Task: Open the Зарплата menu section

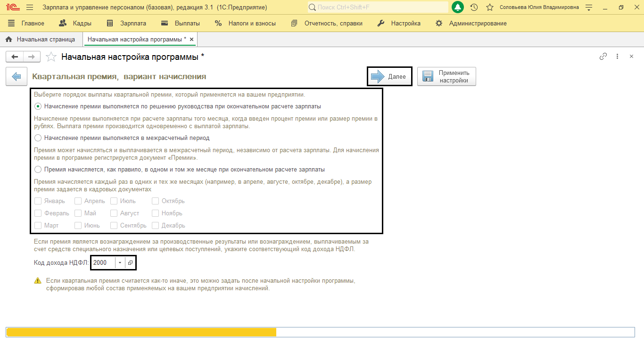Action: [126, 24]
